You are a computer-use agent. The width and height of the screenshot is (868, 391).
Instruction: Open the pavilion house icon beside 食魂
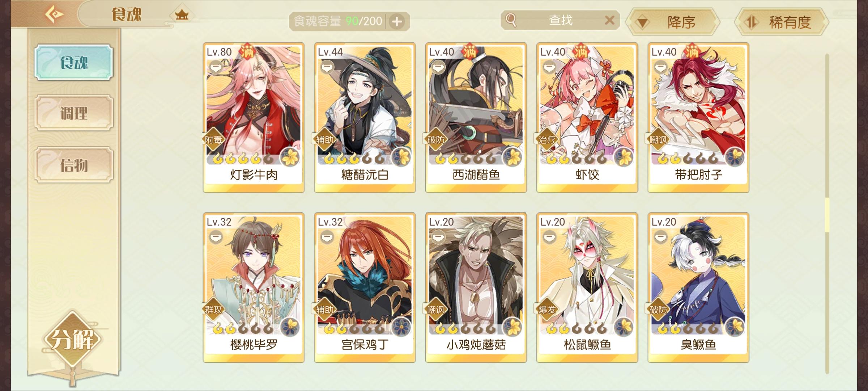[x=182, y=15]
